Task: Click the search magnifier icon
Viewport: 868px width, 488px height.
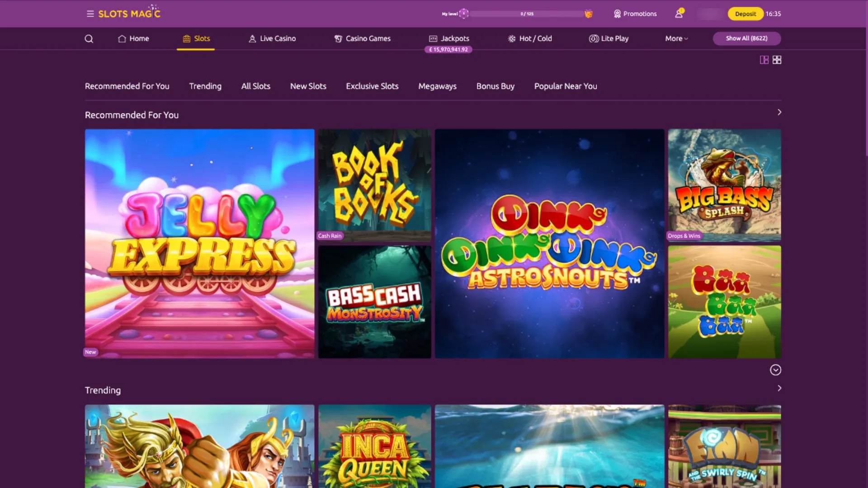Action: [89, 39]
